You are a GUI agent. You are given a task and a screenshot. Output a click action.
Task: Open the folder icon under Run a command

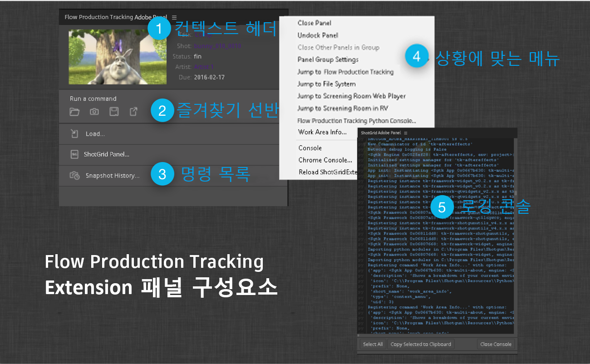coord(74,111)
